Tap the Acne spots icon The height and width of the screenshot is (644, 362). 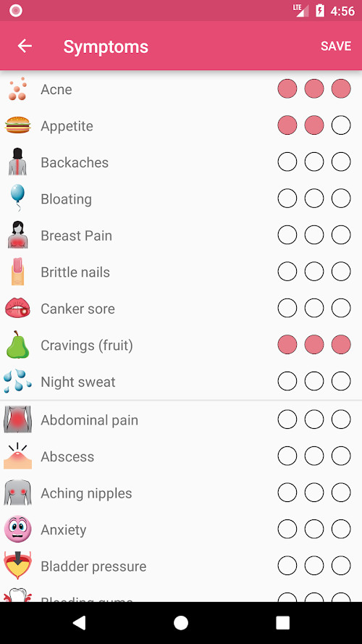click(x=17, y=89)
